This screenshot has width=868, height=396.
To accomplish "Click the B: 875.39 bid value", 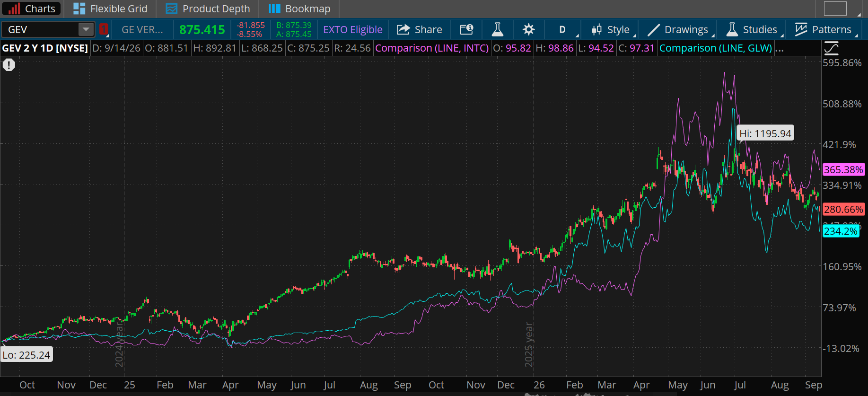I will coord(294,25).
